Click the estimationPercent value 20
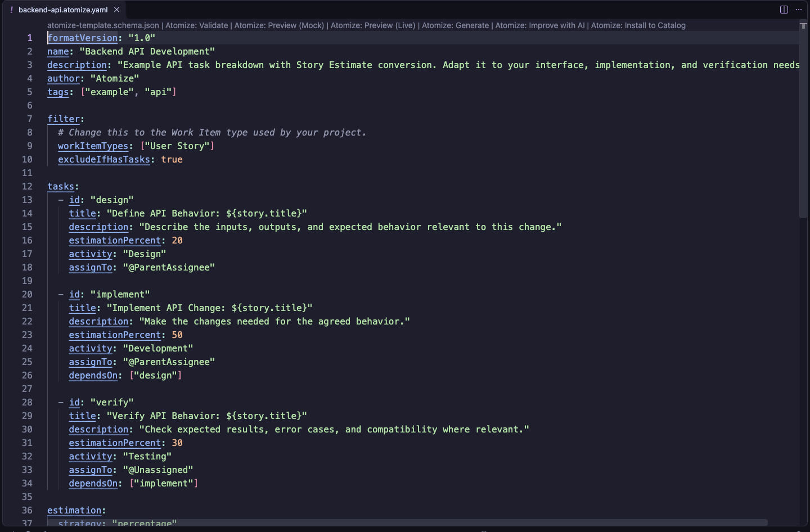The image size is (810, 532). 177,240
